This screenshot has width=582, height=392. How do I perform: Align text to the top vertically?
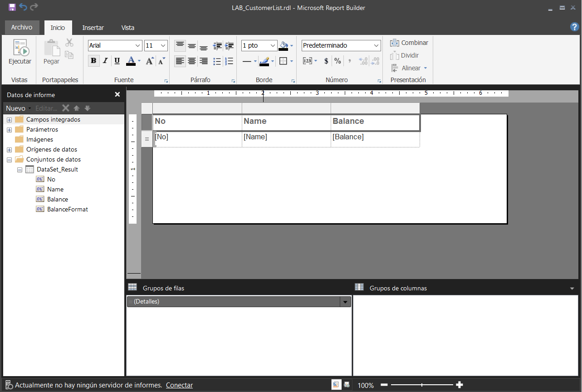180,46
